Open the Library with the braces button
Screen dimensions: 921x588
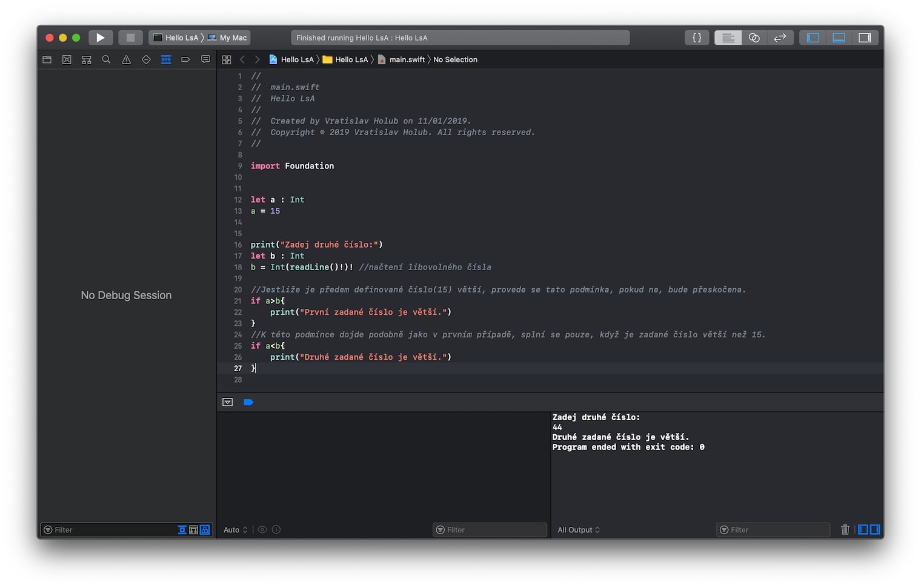(x=697, y=38)
